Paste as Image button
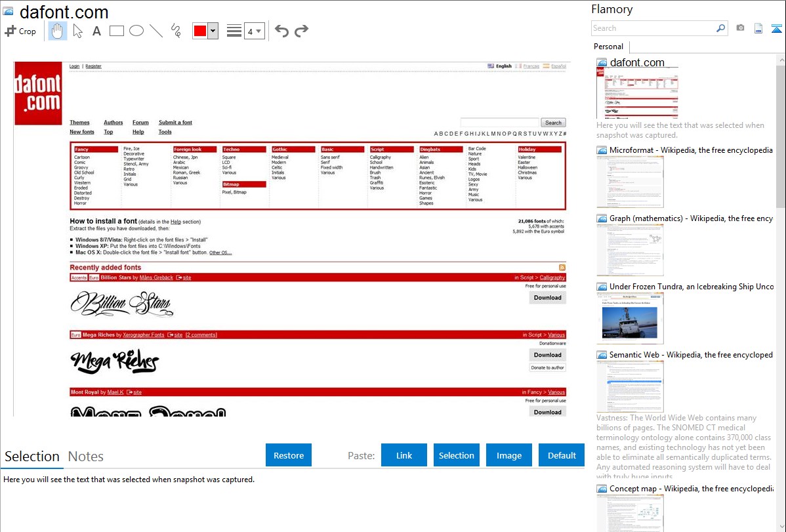This screenshot has width=786, height=532. point(508,455)
